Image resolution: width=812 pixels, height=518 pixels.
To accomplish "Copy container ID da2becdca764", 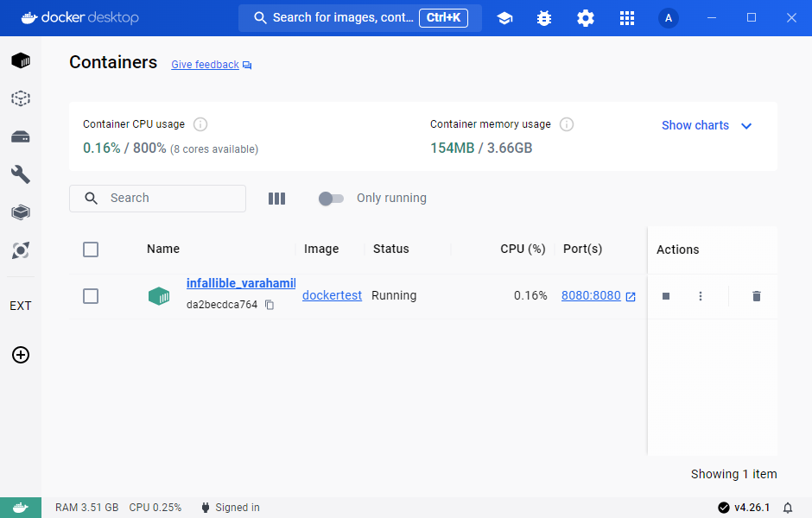I will pyautogui.click(x=270, y=305).
